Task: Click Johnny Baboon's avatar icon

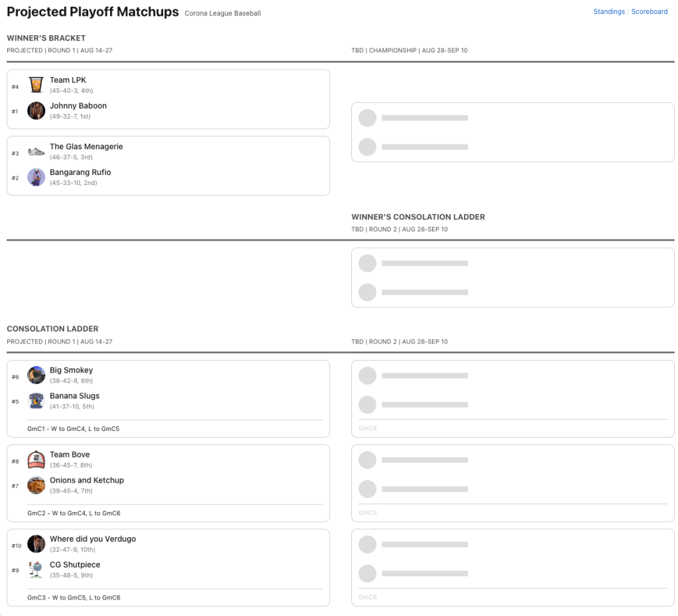Action: pyautogui.click(x=36, y=111)
